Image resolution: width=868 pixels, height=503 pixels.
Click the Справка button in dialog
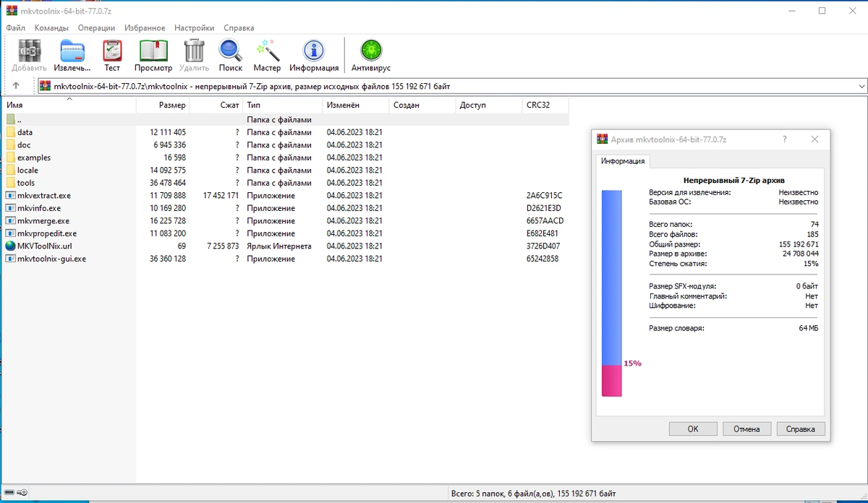[x=801, y=429]
